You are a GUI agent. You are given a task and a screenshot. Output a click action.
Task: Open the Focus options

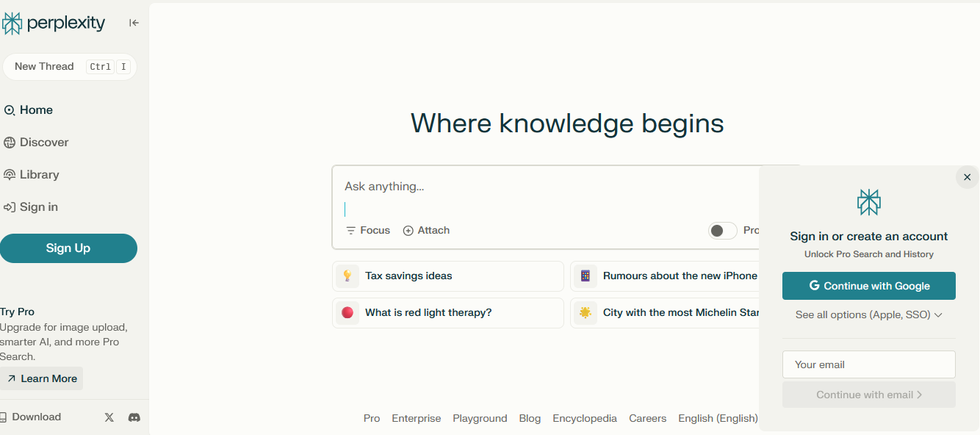tap(368, 231)
